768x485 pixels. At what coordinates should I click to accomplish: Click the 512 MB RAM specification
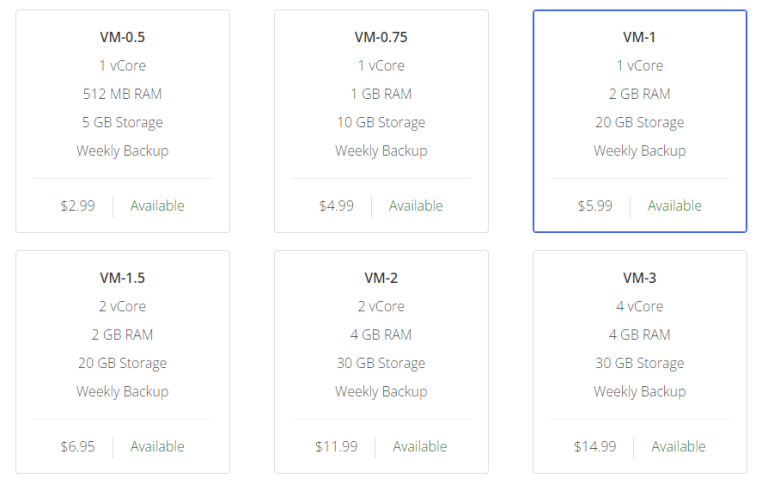click(x=122, y=94)
